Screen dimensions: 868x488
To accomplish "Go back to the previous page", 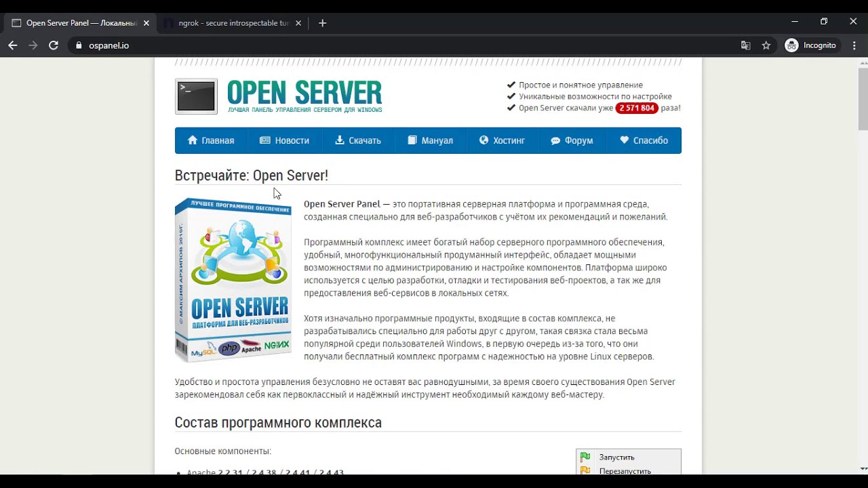I will (x=13, y=45).
